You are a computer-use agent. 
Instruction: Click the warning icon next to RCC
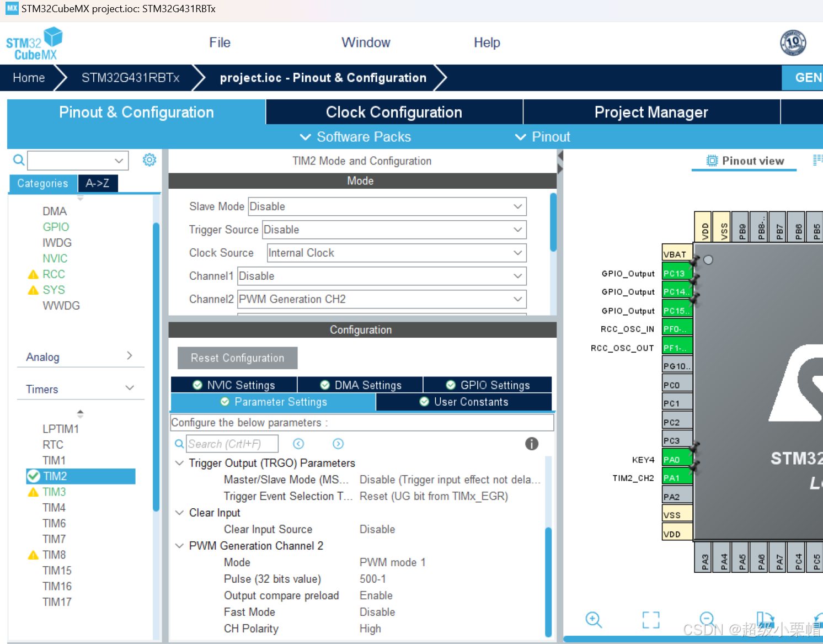(33, 274)
